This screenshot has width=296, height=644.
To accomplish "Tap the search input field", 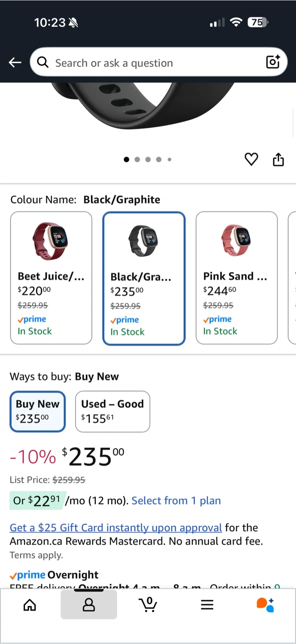I will (152, 63).
